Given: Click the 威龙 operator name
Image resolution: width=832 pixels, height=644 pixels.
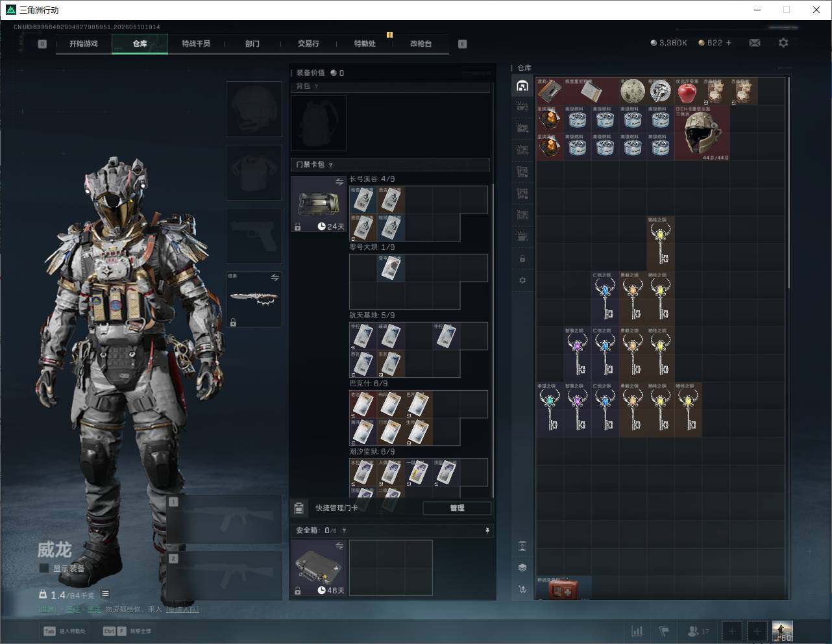Looking at the screenshot, I should coord(55,550).
